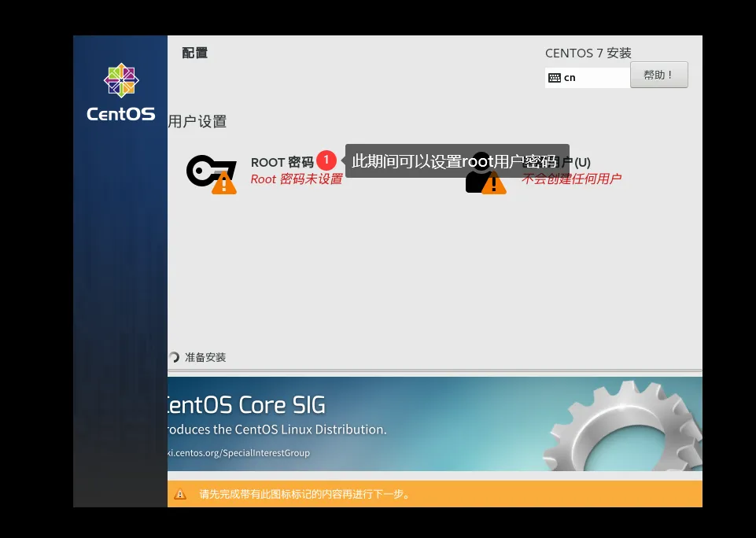The image size is (756, 538).
Task: Click the "ROOT 密码" label
Action: [x=282, y=162]
